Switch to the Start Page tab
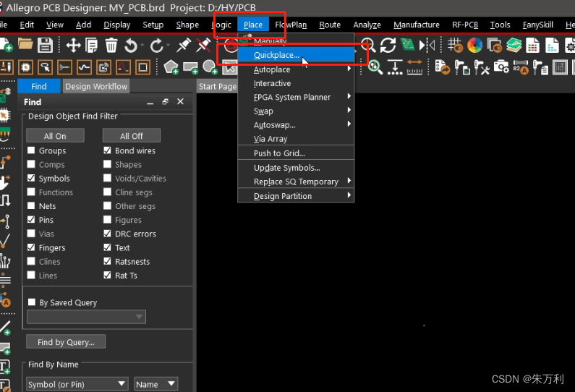The image size is (575, 392). (x=218, y=86)
